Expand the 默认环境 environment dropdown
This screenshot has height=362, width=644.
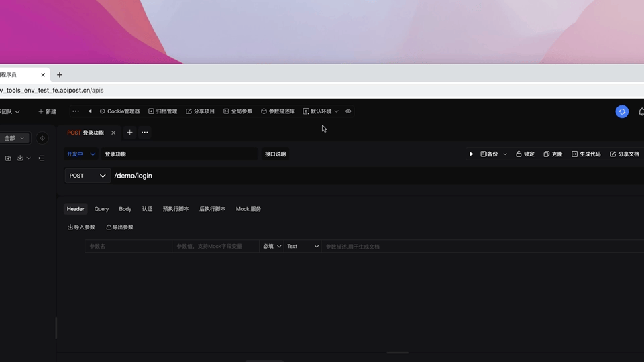[x=321, y=111]
